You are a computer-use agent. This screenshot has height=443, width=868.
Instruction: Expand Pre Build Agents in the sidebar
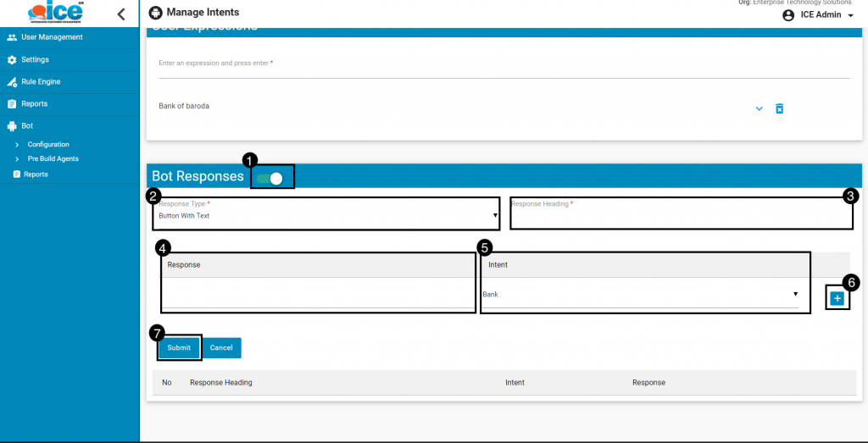pos(53,159)
